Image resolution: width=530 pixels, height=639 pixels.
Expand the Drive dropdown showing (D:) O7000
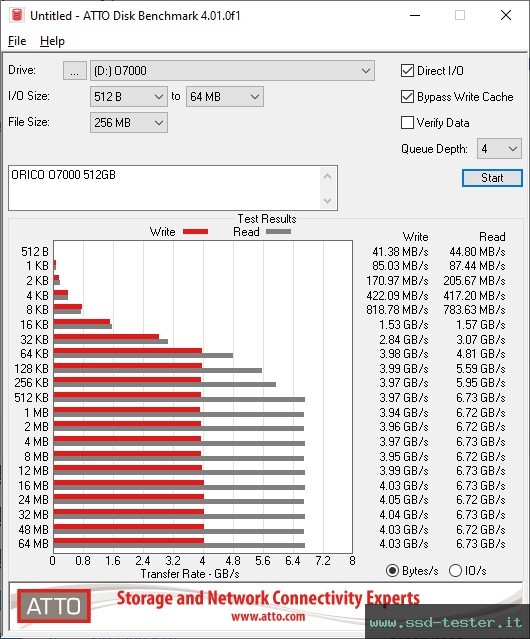[232, 71]
